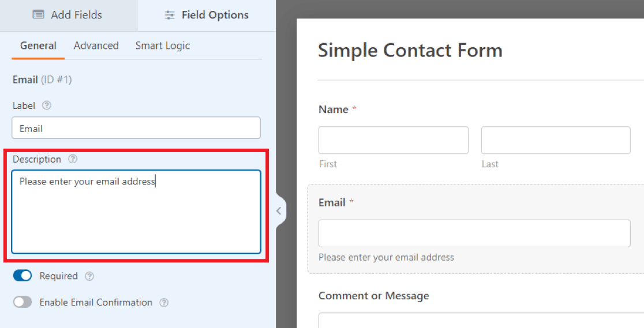Collapse the sidebar with the chevron arrow

pos(279,211)
